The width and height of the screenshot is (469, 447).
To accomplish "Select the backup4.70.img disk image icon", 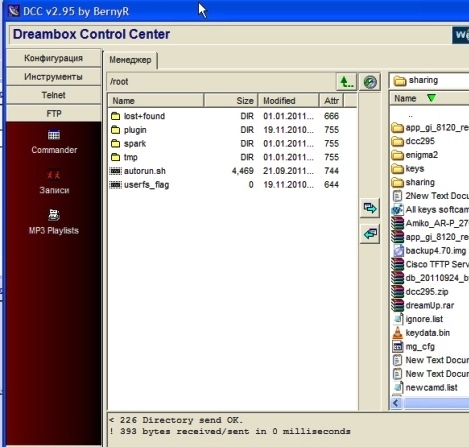I will point(398,251).
